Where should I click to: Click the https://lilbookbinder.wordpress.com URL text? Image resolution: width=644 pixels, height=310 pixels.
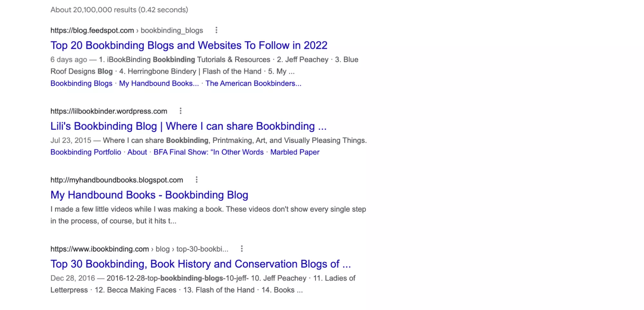click(109, 111)
